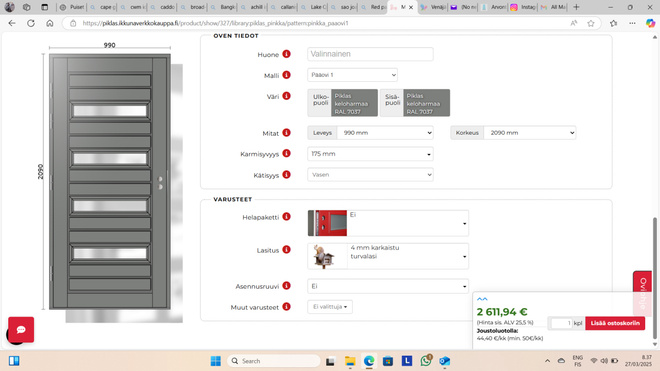The height and width of the screenshot is (371, 660).
Task: Open the browser tab actions menu
Action: (44, 7)
